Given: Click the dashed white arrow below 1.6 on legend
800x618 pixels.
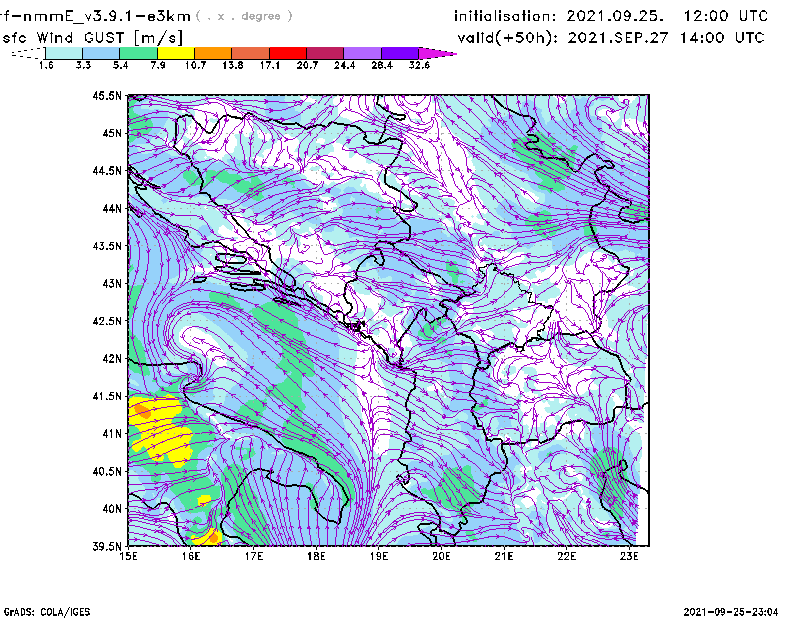Looking at the screenshot, I should click(x=28, y=53).
